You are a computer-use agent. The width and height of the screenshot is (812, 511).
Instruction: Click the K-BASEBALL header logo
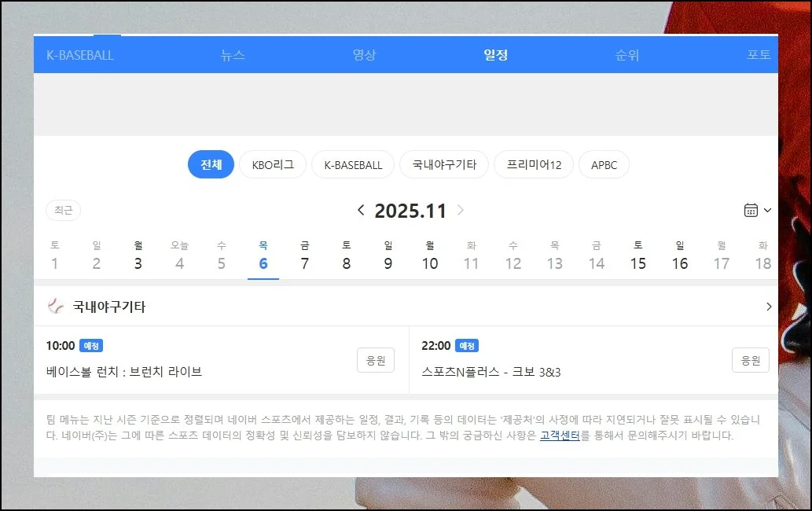[x=80, y=55]
